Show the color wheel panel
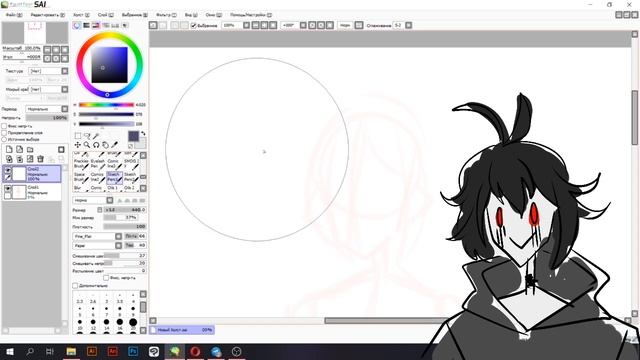 click(77, 25)
